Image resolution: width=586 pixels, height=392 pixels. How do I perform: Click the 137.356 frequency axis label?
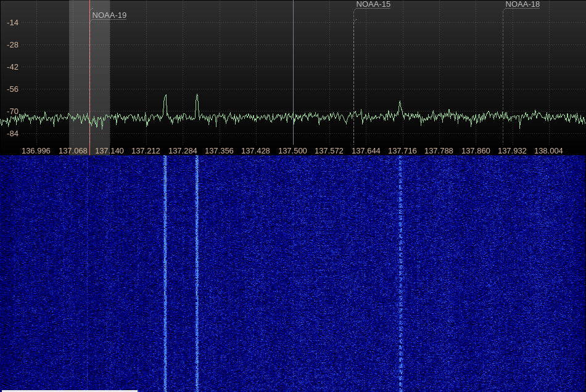219,151
